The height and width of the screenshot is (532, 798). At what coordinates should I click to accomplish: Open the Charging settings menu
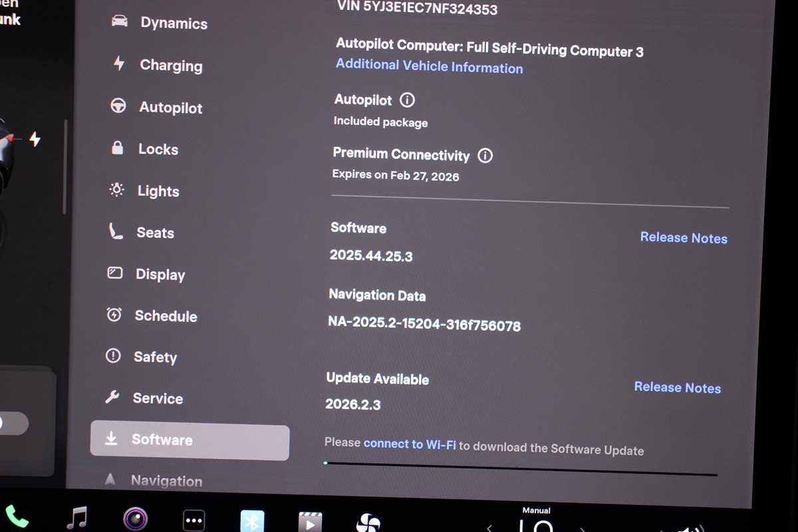click(170, 65)
